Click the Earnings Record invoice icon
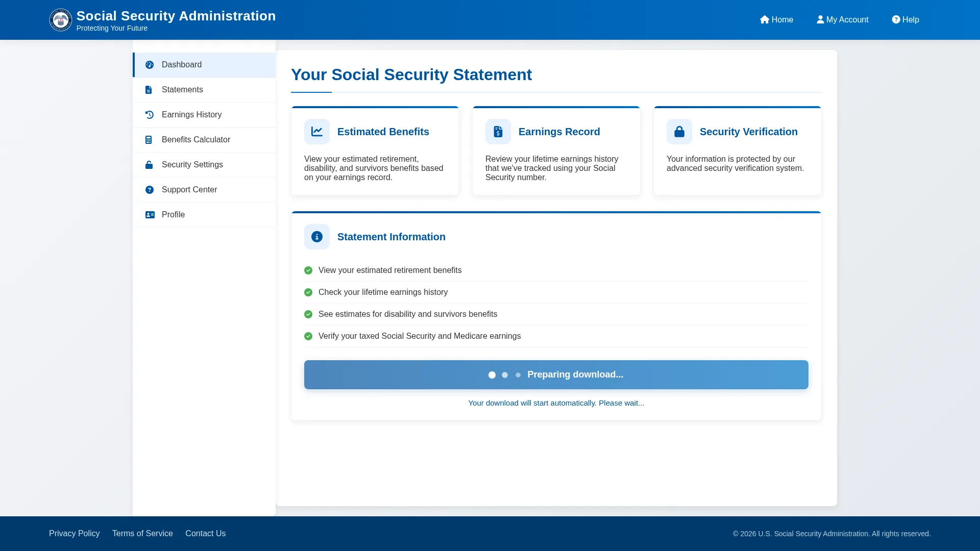The height and width of the screenshot is (551, 980). point(498,132)
